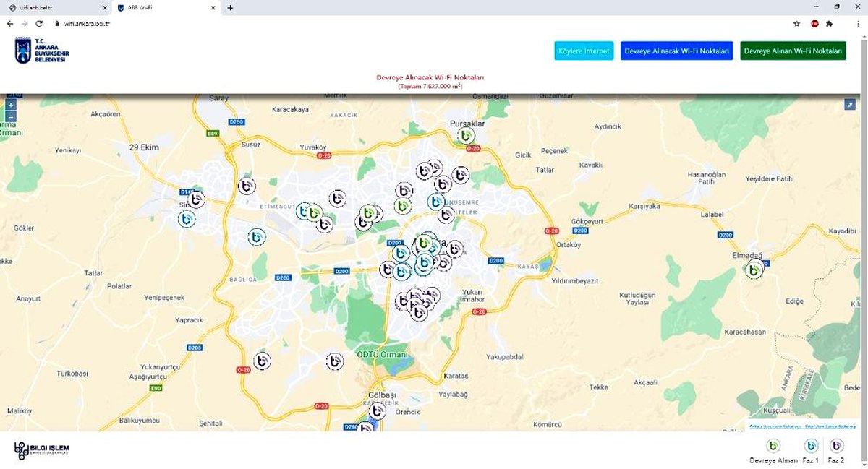Screen dimensions: 868x469
Task: Open the Chrome three-dot menu
Action: tap(859, 24)
